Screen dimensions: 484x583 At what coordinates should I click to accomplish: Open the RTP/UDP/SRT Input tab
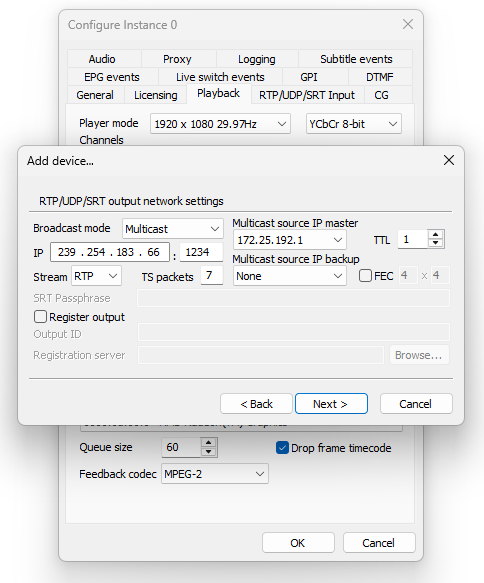(307, 95)
